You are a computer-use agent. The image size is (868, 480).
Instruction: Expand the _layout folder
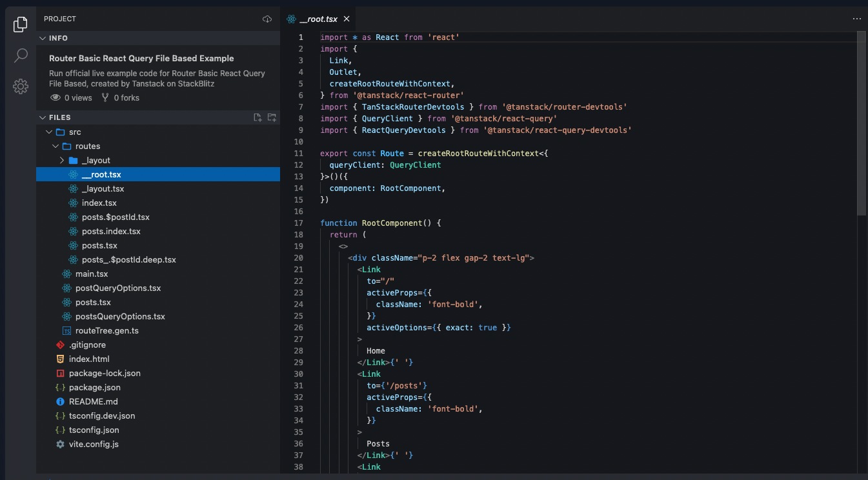(62, 160)
